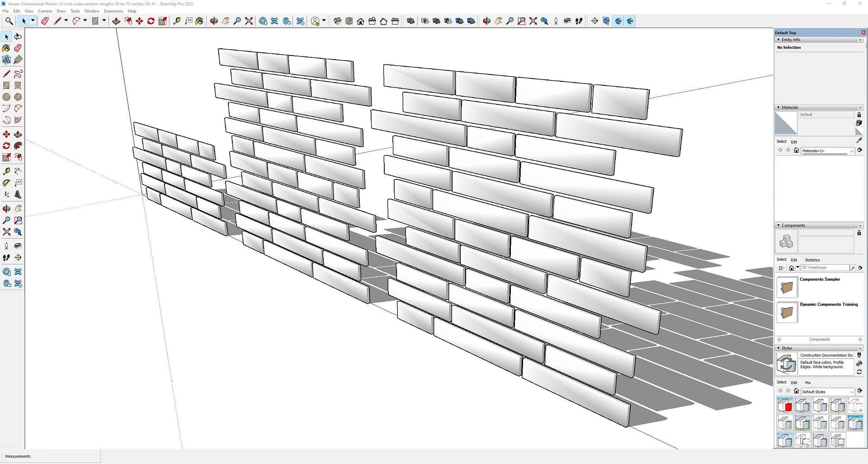Viewport: 868px width, 464px height.
Task: Click the Default material preview swatch
Action: (786, 123)
